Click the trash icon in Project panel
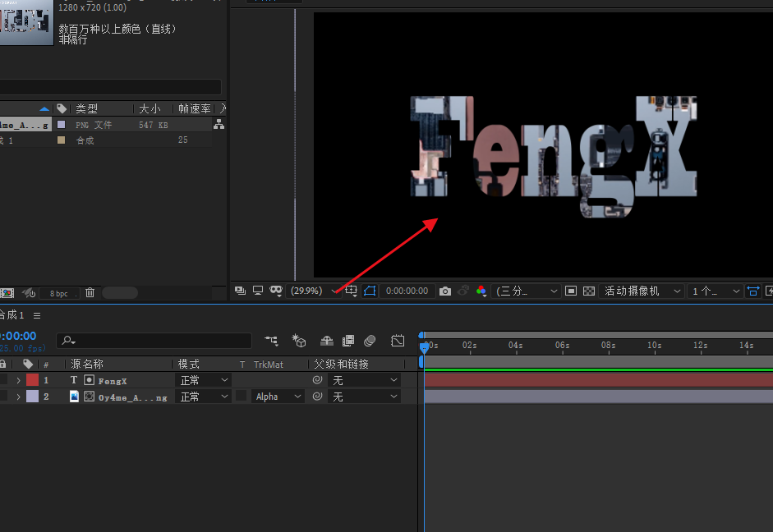Image resolution: width=773 pixels, height=532 pixels. click(x=90, y=293)
